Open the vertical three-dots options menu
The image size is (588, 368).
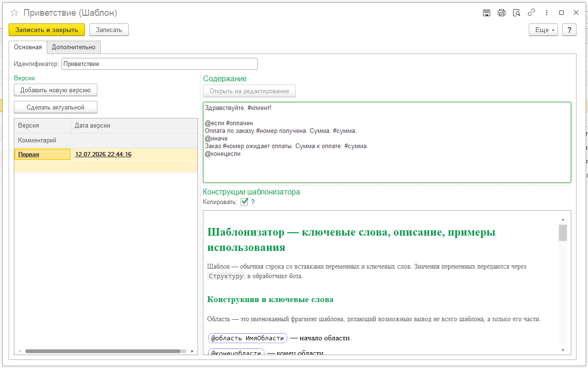coord(546,13)
